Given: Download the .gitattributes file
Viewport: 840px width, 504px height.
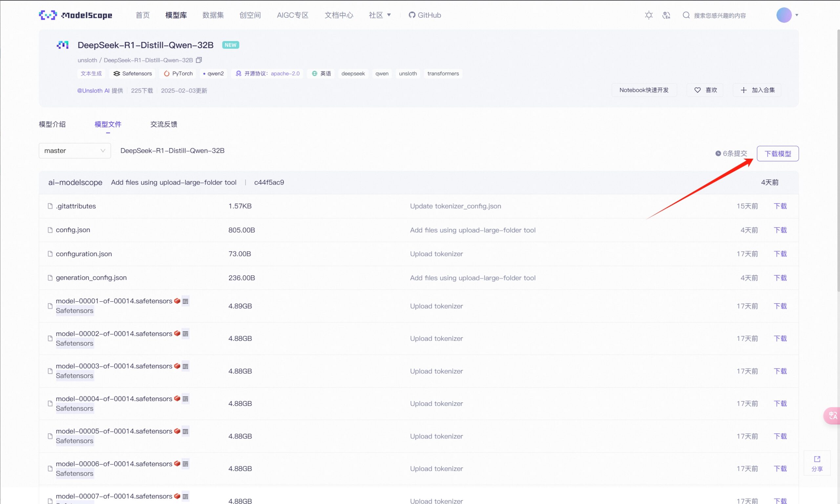Looking at the screenshot, I should point(780,206).
